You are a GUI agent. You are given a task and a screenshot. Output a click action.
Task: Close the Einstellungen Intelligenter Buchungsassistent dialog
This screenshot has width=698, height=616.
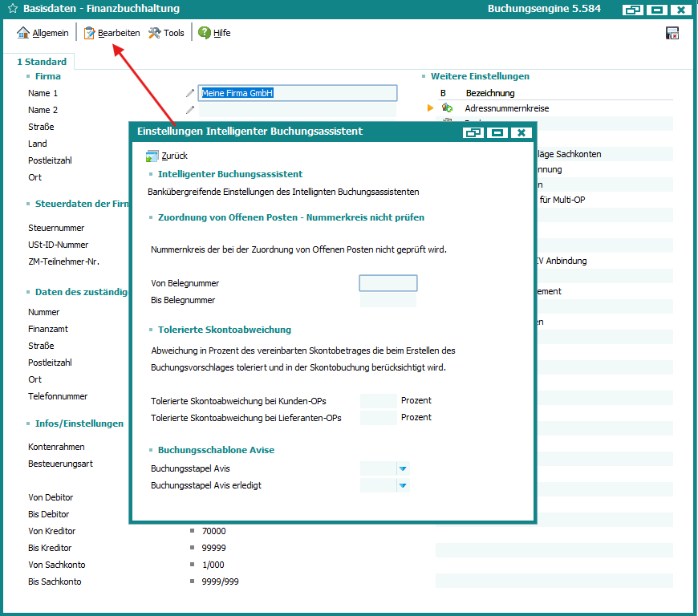point(521,132)
